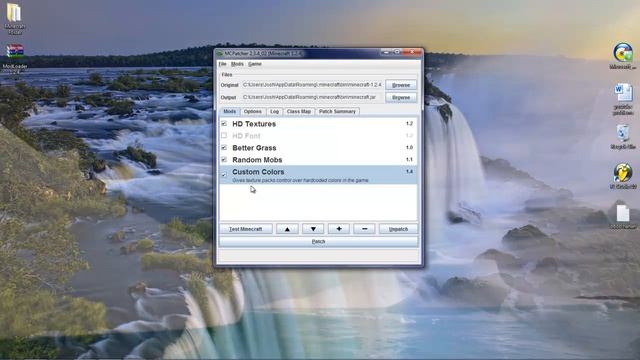Click the greyed-out HD Font label

point(246,136)
